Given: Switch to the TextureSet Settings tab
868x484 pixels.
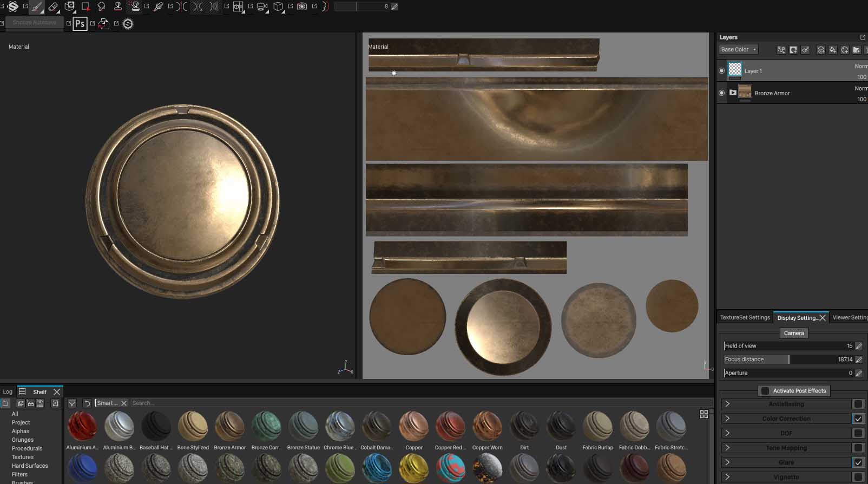Looking at the screenshot, I should 745,318.
